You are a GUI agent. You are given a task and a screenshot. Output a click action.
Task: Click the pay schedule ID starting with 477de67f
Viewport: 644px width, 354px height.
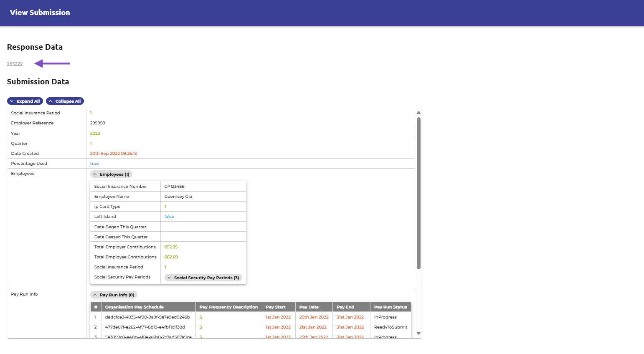pos(145,327)
